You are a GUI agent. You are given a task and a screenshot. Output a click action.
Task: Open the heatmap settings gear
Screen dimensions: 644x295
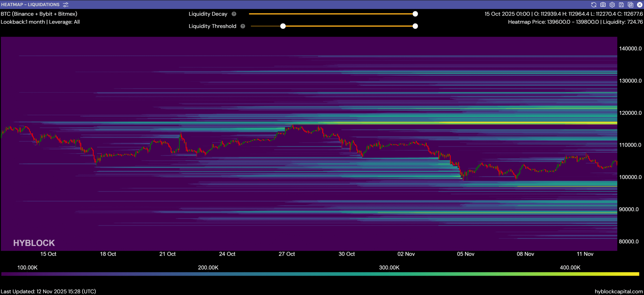[x=612, y=5]
